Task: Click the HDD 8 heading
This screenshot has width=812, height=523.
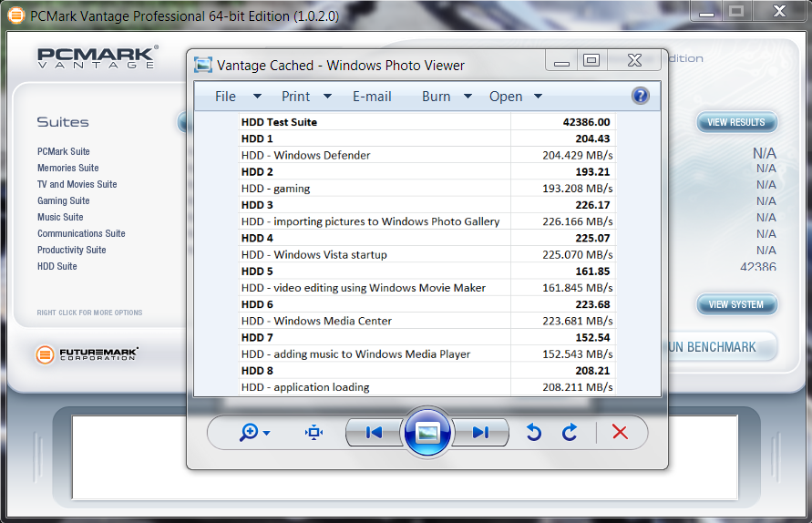Action: click(x=257, y=371)
